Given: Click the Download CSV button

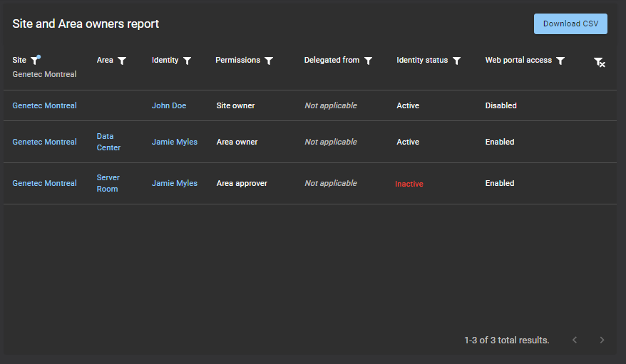Looking at the screenshot, I should 570,24.
